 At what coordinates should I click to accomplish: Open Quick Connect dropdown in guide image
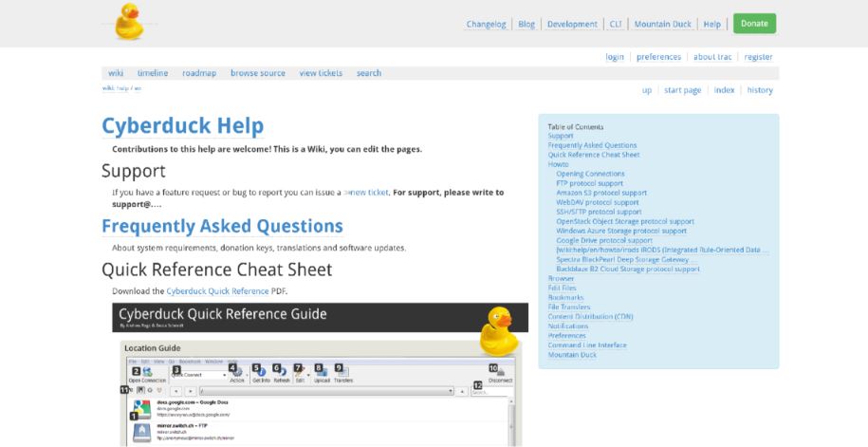(199, 375)
